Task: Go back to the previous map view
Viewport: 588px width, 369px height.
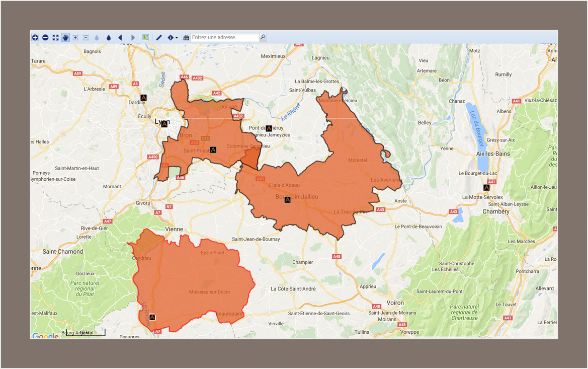Action: [120, 38]
